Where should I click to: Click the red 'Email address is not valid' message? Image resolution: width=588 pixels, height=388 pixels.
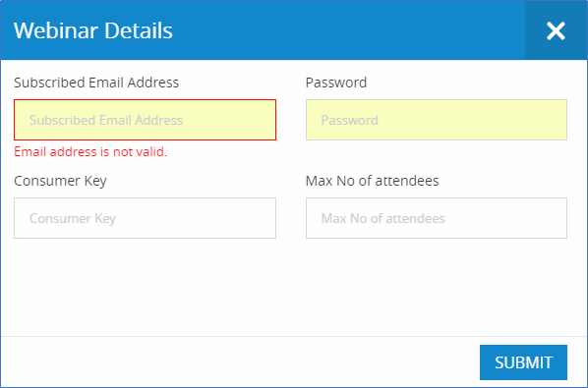click(x=90, y=151)
